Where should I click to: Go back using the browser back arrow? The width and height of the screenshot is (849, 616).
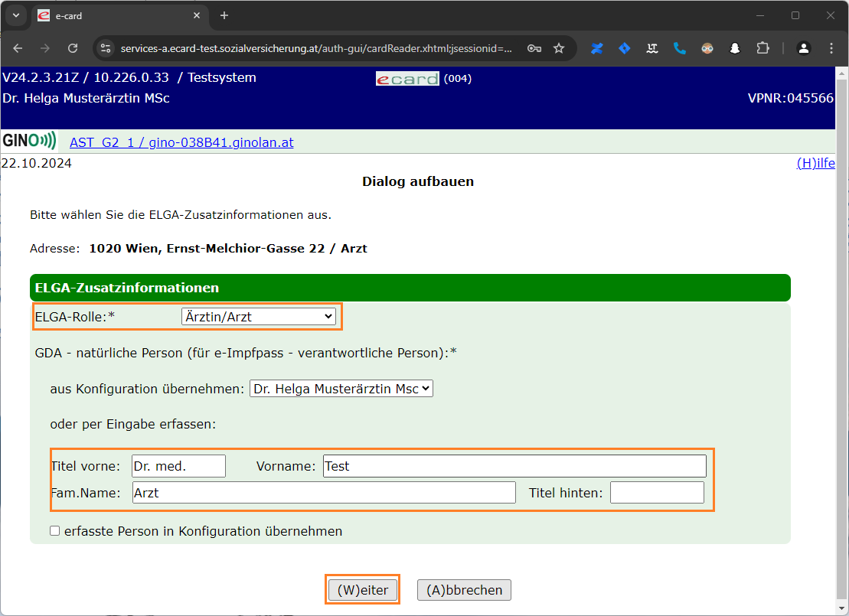click(x=18, y=48)
